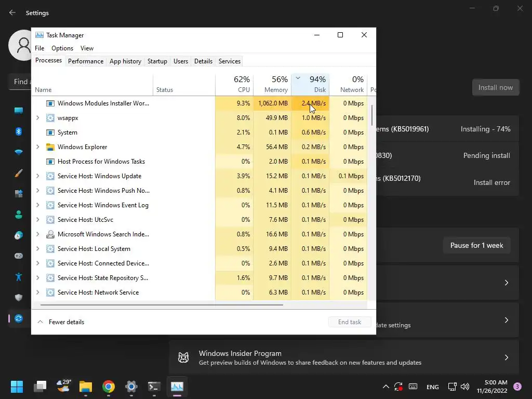The width and height of the screenshot is (532, 399).
Task: Click the Windows Explorer folder icon in list
Action: [50, 147]
